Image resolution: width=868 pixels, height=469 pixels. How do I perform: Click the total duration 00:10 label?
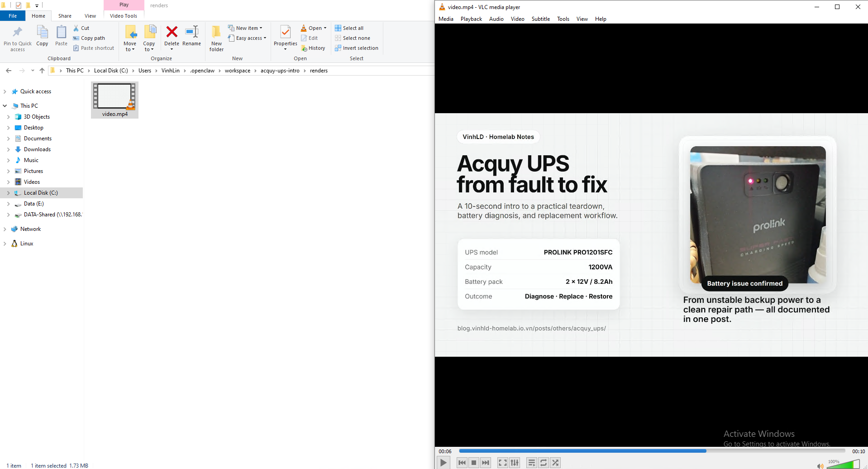tap(858, 451)
